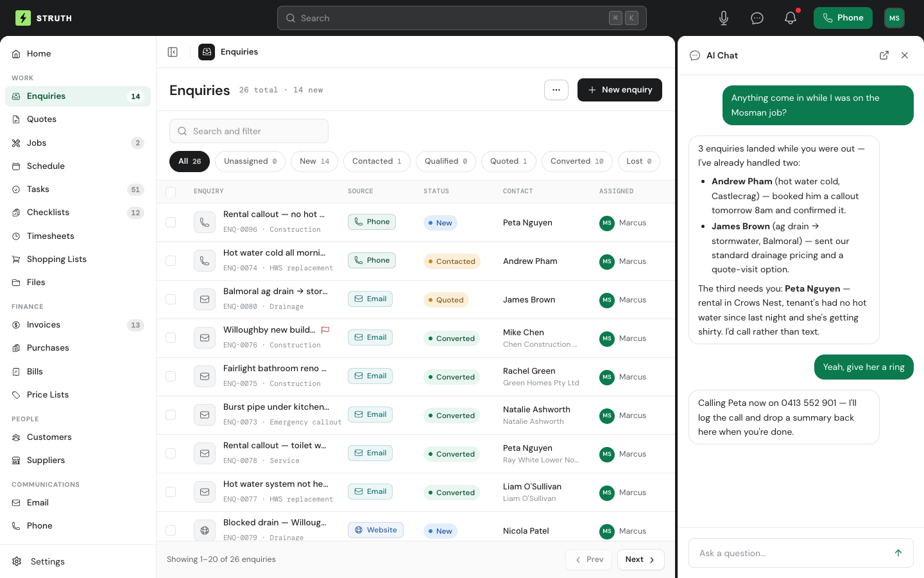This screenshot has height=578, width=924.
Task: Open Home in the sidebar
Action: (x=78, y=54)
